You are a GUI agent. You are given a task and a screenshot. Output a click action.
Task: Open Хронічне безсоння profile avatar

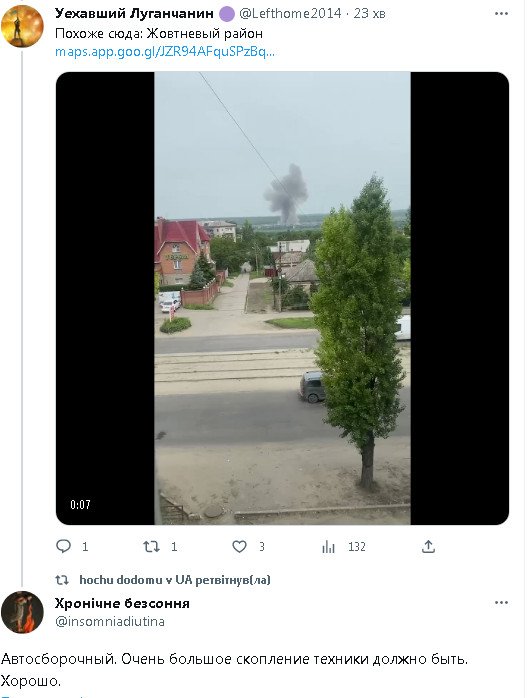pos(22,612)
